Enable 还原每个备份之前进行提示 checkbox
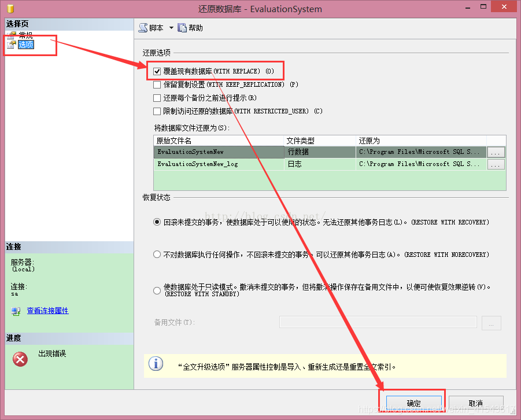Image resolution: width=521 pixels, height=420 pixels. point(157,98)
